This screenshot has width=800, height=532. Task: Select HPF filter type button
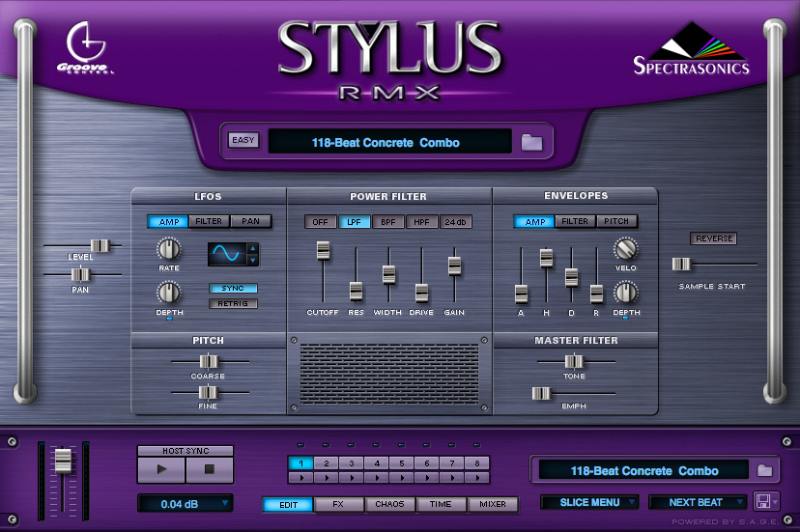[x=421, y=222]
